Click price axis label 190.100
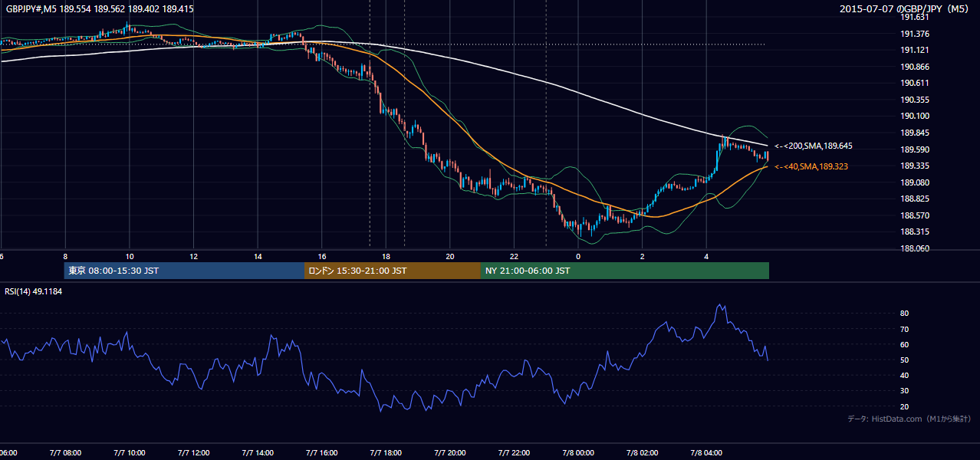Screen dimensions: 980x460 coord(915,116)
